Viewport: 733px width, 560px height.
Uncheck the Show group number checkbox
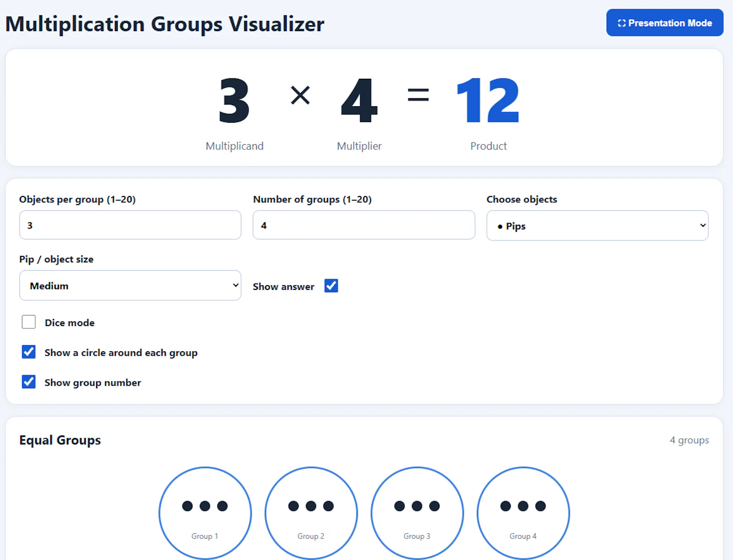coord(29,381)
